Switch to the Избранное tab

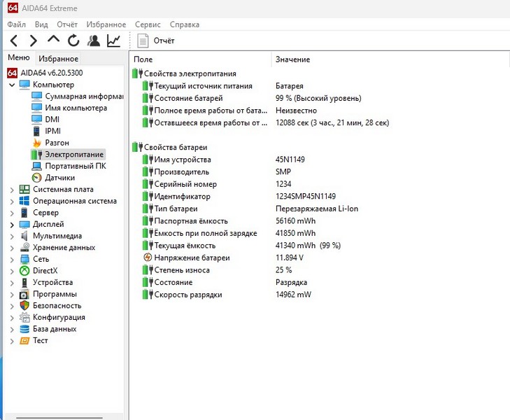[x=58, y=59]
